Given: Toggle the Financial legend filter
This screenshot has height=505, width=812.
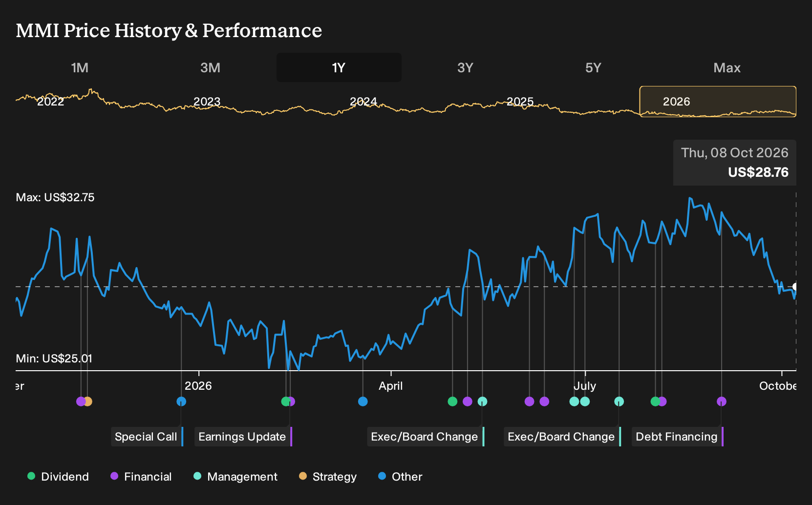Looking at the screenshot, I should pyautogui.click(x=141, y=477).
